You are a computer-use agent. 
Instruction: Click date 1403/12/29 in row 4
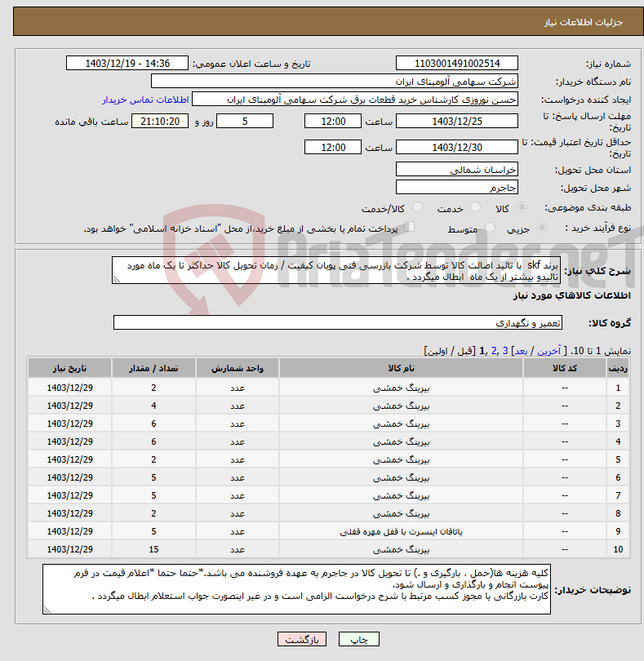69,441
